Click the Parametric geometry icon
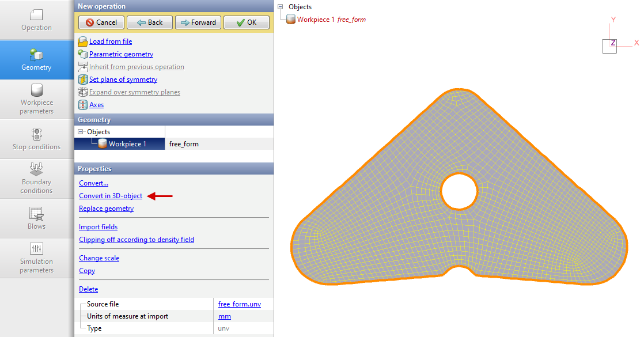The image size is (644, 337). pos(82,54)
